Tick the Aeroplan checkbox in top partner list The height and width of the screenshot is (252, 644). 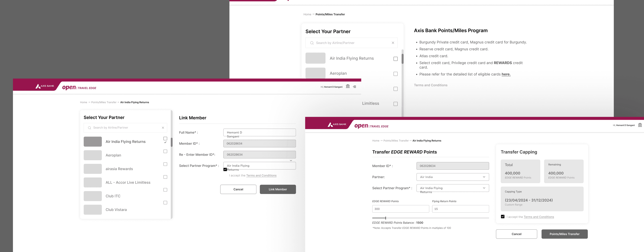point(396,74)
